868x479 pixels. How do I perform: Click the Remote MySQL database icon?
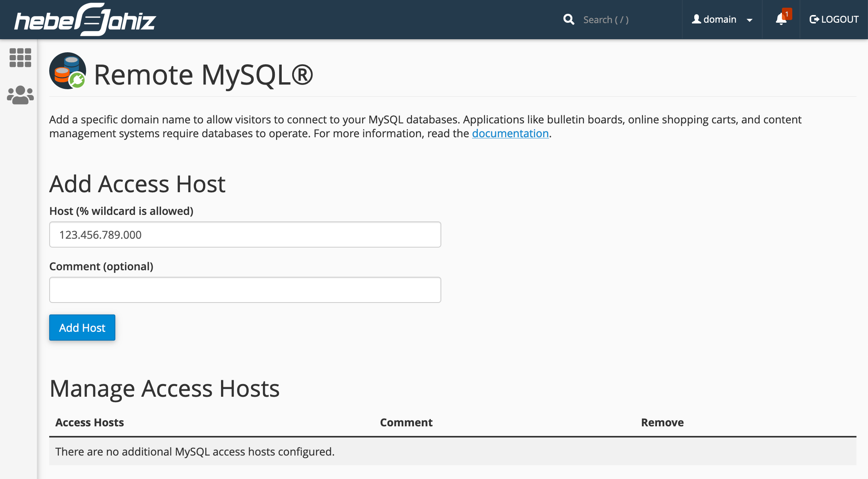coord(68,71)
